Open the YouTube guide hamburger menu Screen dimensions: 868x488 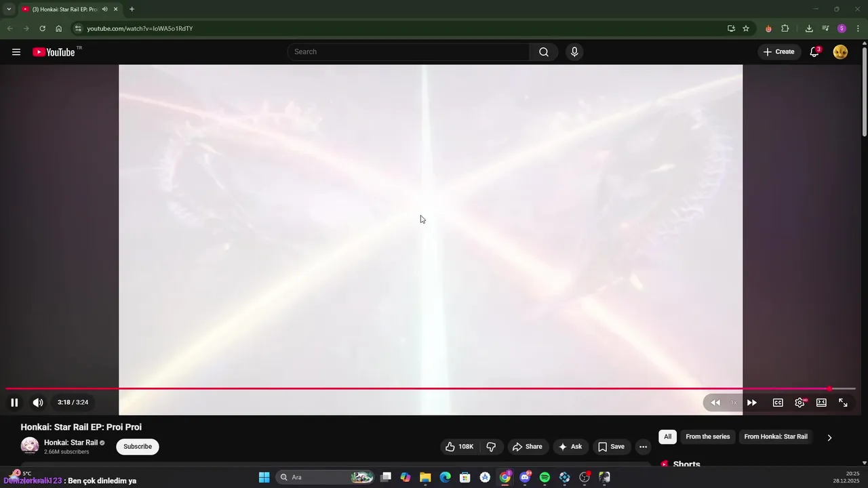16,52
